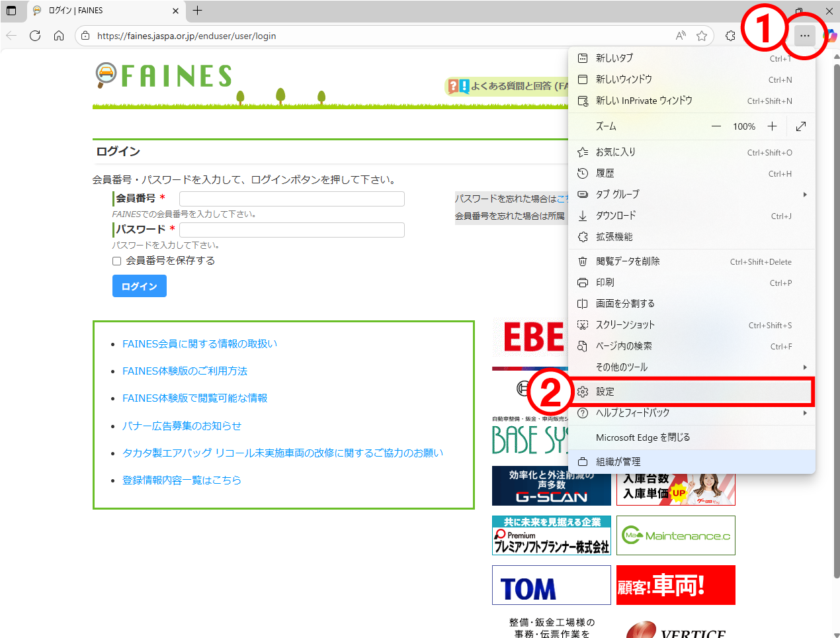Enter full screen via zoom row icon

pos(801,126)
